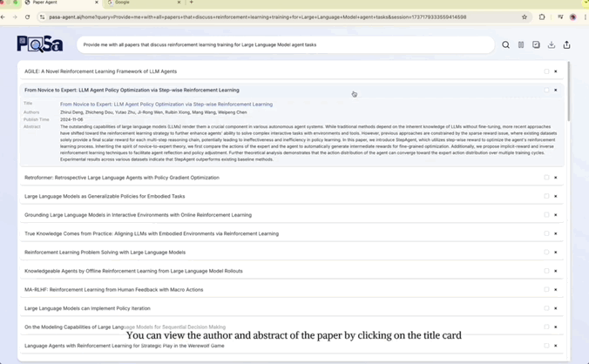This screenshot has height=364, width=589.
Task: Expand Large Language Models can Implement Policy Iteration
Action: (x=292, y=308)
